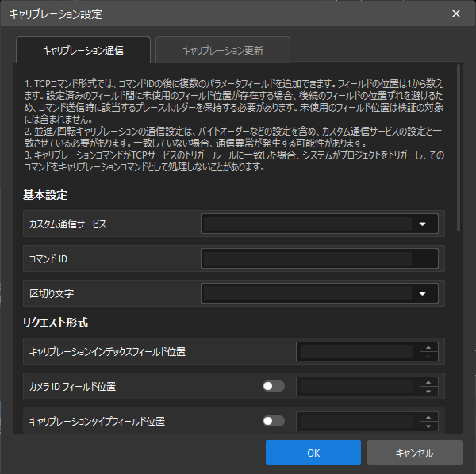Click the キャリブレーションインデックスフィールド位置 value field
476x474 pixels.
coord(358,352)
